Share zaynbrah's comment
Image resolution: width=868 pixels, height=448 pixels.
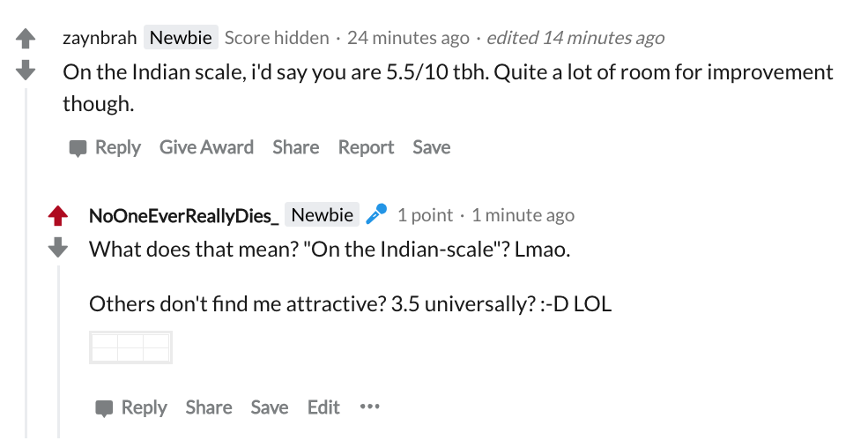pos(295,147)
